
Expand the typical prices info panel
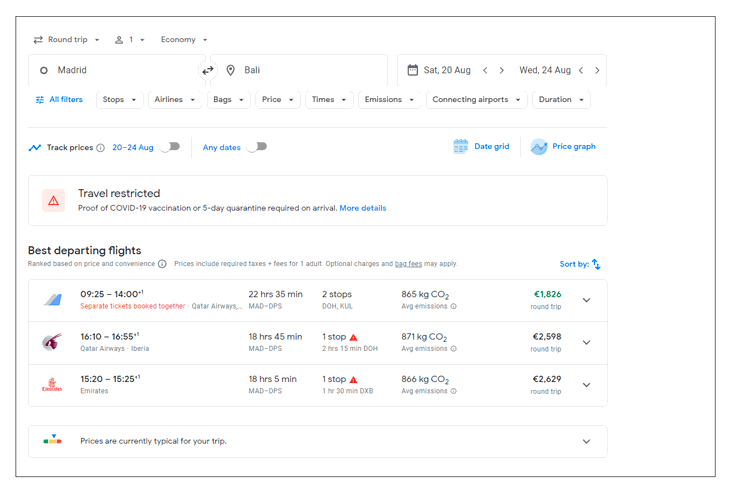point(586,441)
